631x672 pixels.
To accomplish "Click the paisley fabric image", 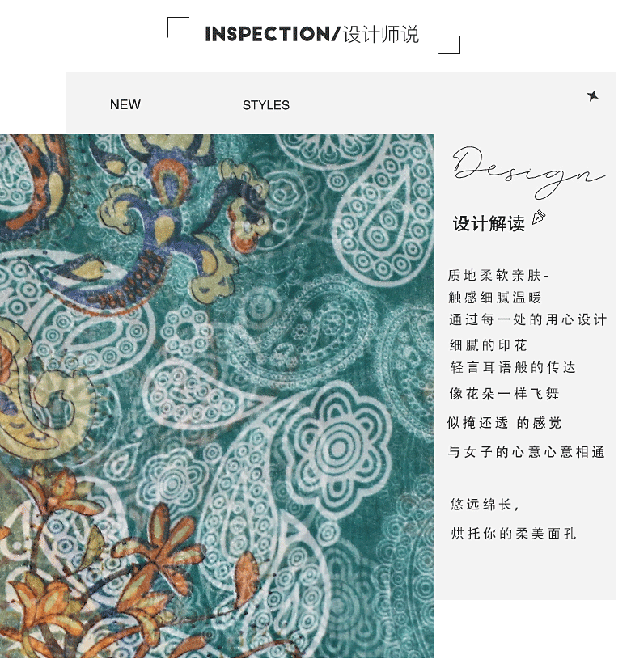I will (217, 396).
